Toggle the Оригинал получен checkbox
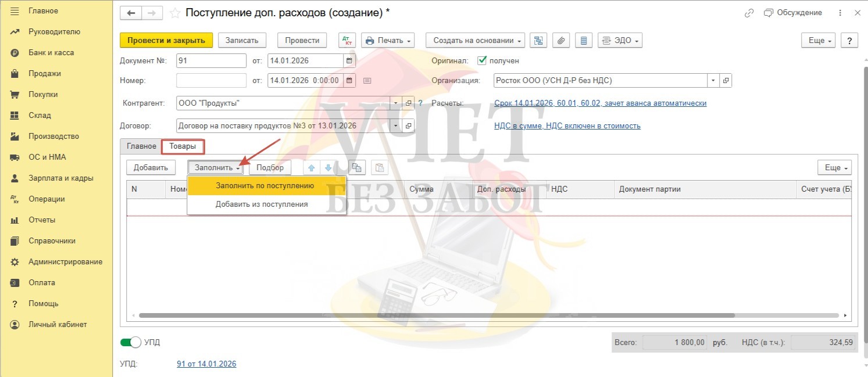Image resolution: width=868 pixels, height=377 pixels. tap(481, 60)
